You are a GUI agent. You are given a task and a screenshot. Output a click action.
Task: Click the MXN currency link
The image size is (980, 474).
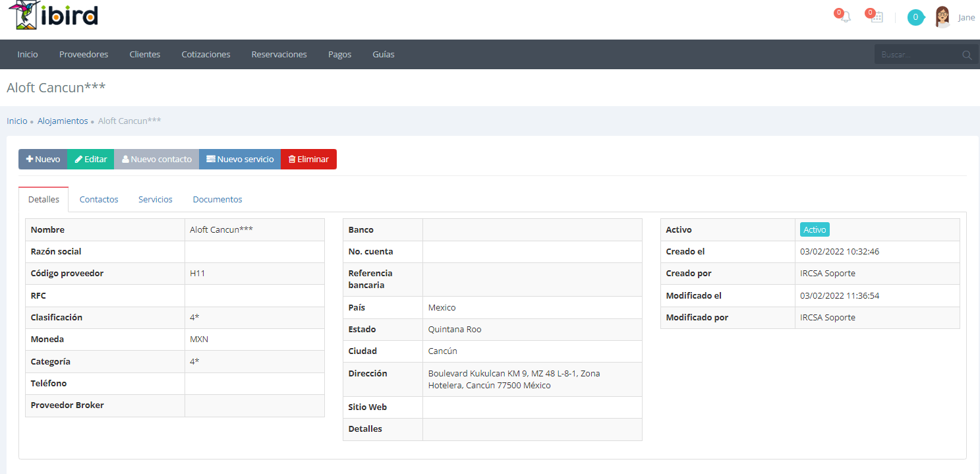199,340
